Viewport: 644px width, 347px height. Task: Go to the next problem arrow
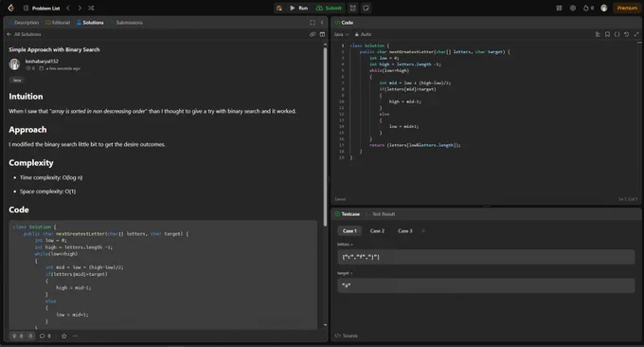(80, 8)
